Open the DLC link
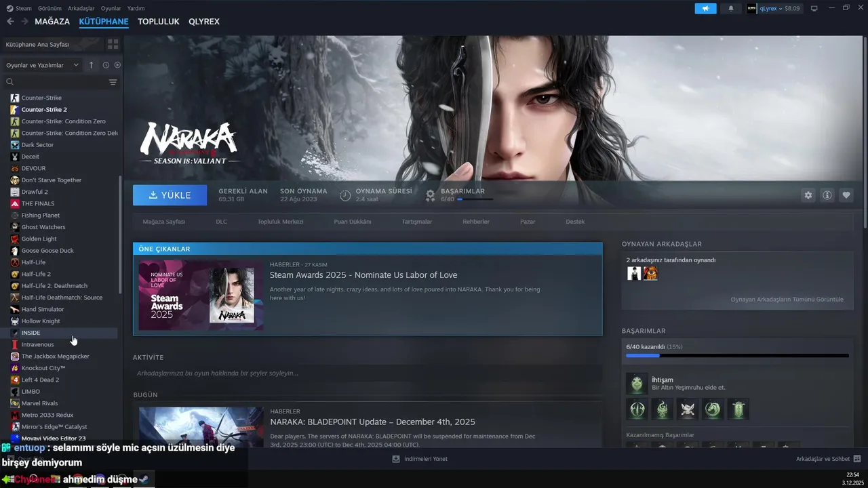 click(222, 222)
